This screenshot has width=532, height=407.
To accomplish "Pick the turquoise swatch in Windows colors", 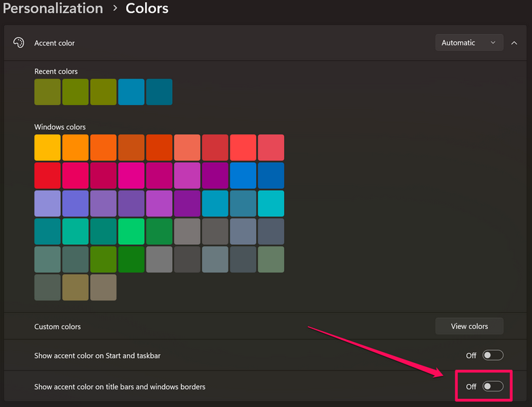I will click(x=271, y=203).
